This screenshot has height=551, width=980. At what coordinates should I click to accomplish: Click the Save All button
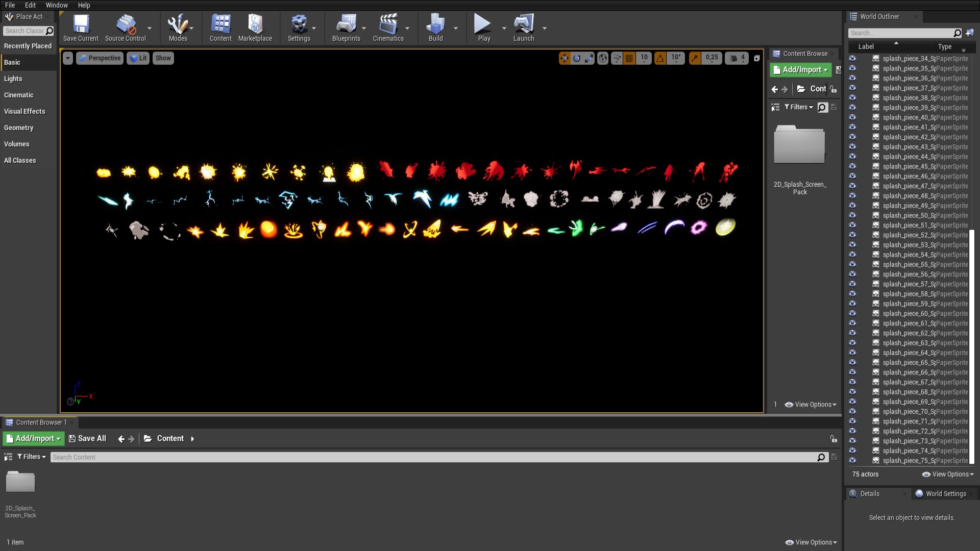87,438
